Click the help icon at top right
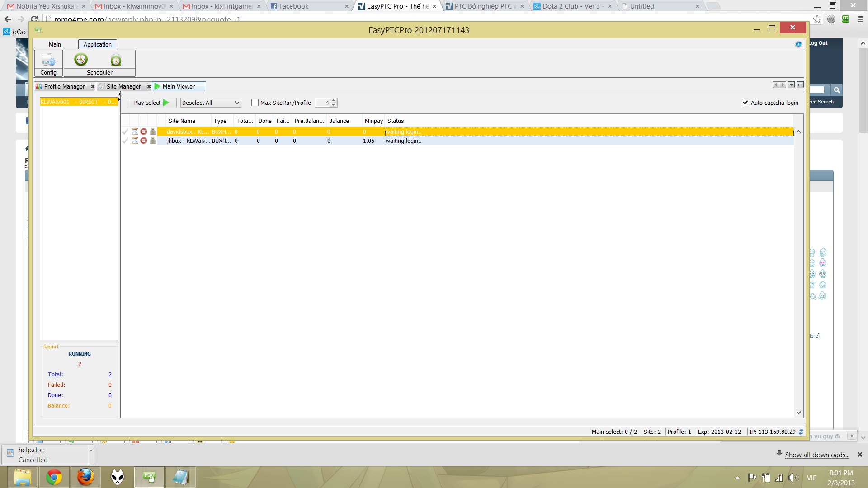The height and width of the screenshot is (488, 868). click(x=798, y=44)
